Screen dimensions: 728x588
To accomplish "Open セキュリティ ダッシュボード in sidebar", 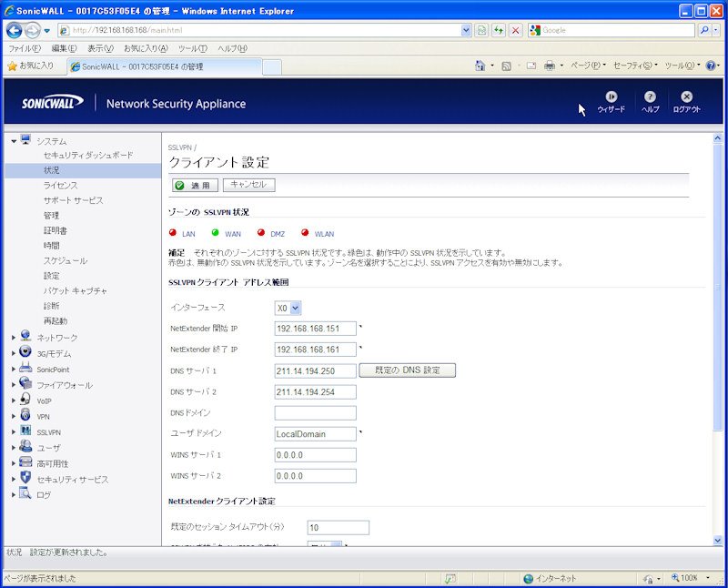I will point(88,155).
